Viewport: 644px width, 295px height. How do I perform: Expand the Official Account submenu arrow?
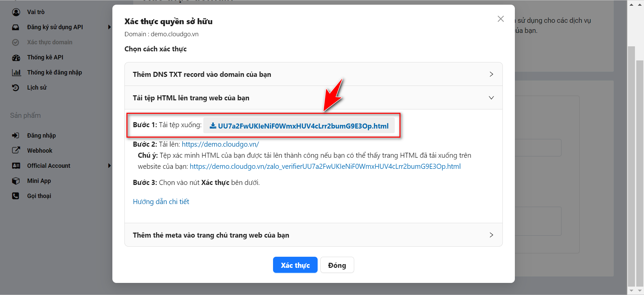point(109,166)
